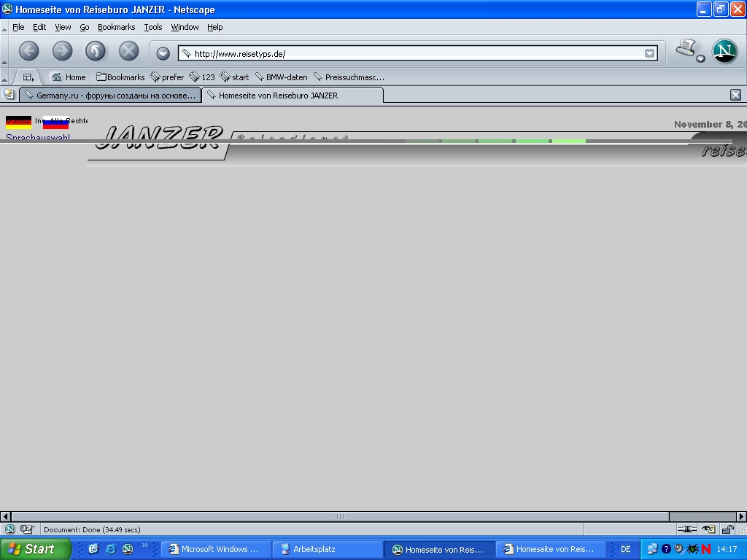
Task: Click the horizontal scrollbar right arrow
Action: (741, 516)
